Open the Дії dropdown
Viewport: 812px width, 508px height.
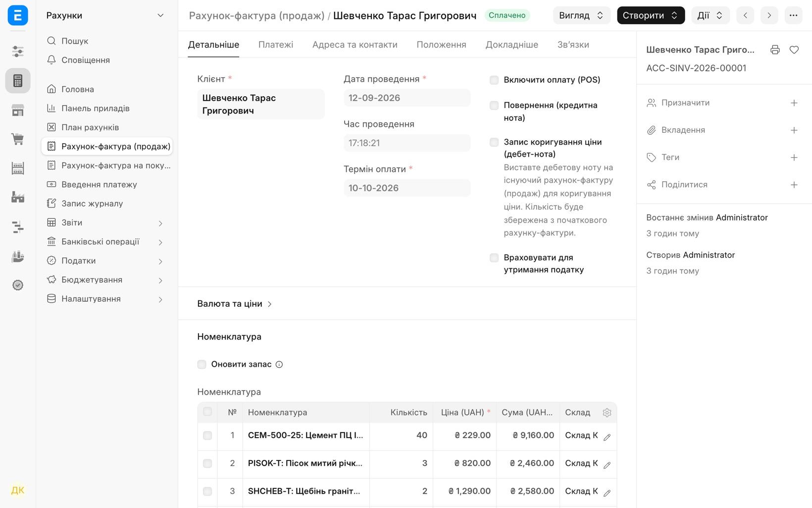tap(710, 15)
